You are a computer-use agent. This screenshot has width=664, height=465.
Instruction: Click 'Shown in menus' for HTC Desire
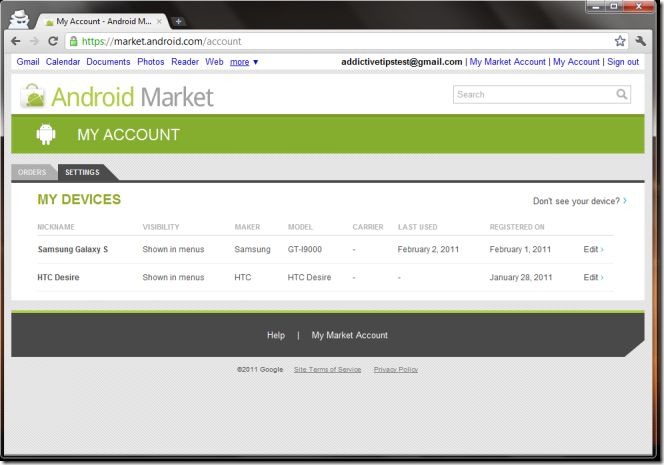[x=173, y=277]
